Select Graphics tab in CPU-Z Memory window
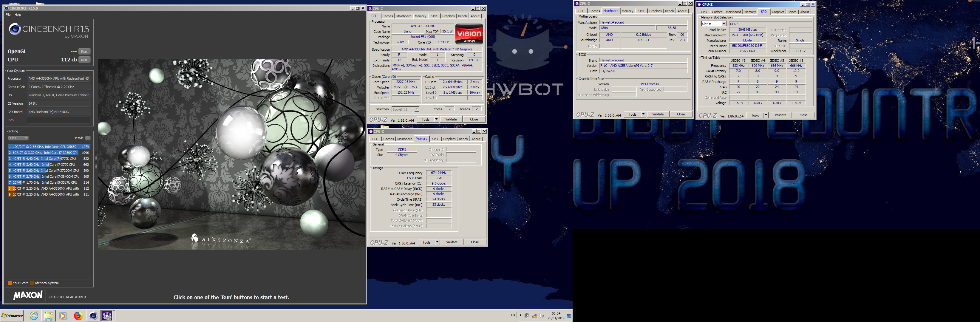 tap(449, 139)
